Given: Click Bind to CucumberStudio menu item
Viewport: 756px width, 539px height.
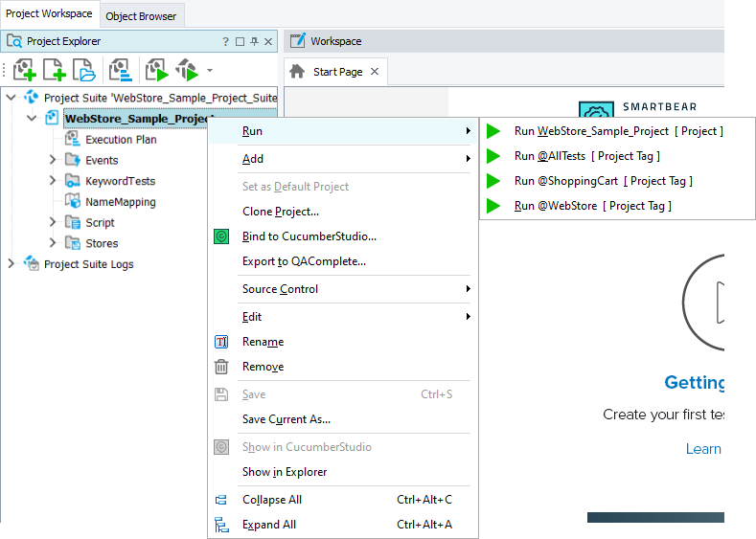Looking at the screenshot, I should (309, 236).
